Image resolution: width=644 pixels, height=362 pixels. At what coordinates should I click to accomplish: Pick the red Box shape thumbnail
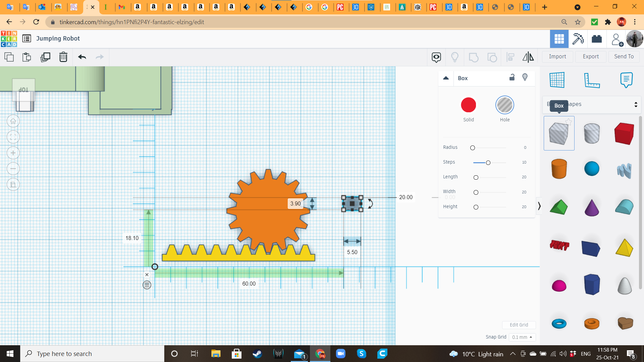point(624,133)
